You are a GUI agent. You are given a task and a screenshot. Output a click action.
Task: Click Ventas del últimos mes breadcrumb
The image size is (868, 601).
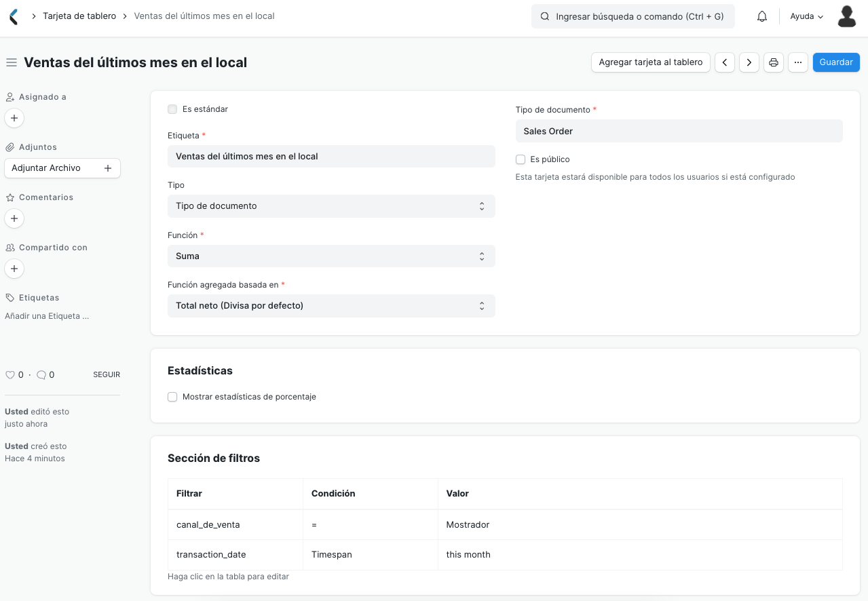pos(204,16)
